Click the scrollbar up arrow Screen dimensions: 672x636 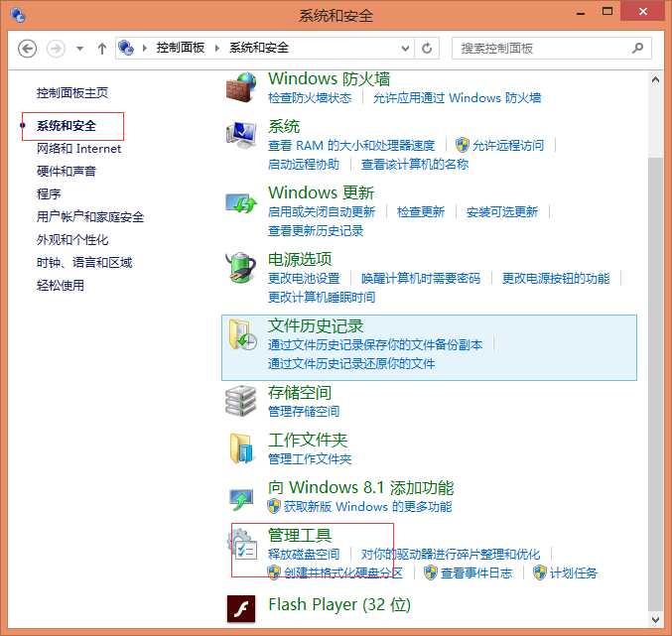(x=655, y=80)
